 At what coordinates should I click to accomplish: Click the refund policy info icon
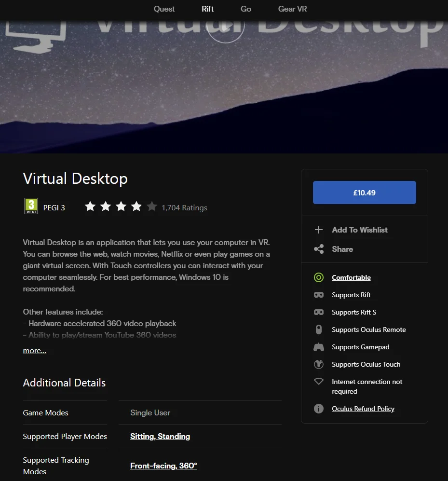coord(319,409)
